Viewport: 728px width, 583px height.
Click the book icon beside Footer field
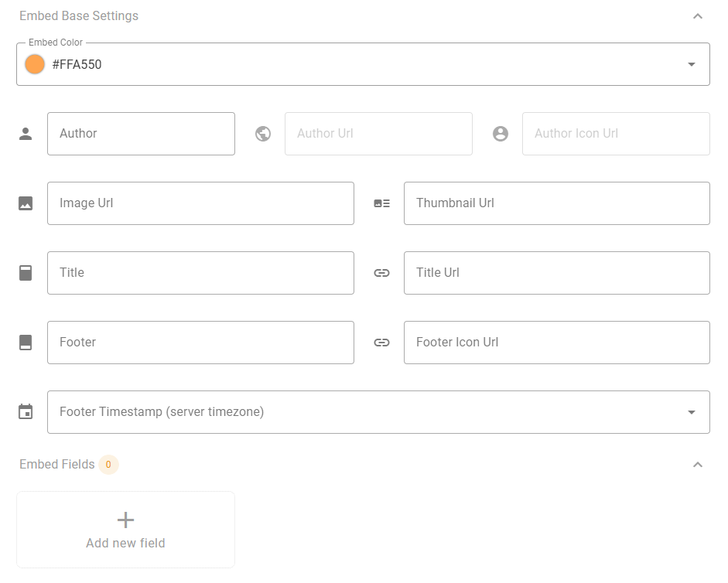pyautogui.click(x=26, y=343)
